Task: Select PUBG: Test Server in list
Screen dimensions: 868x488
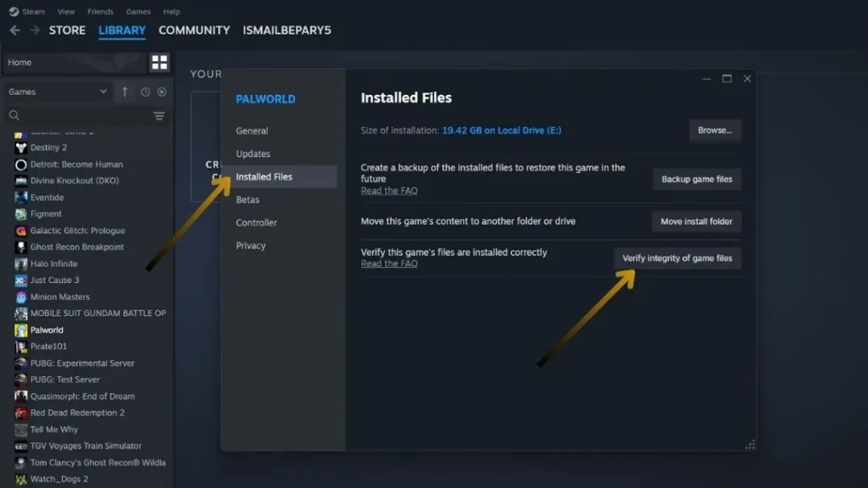Action: tap(65, 380)
